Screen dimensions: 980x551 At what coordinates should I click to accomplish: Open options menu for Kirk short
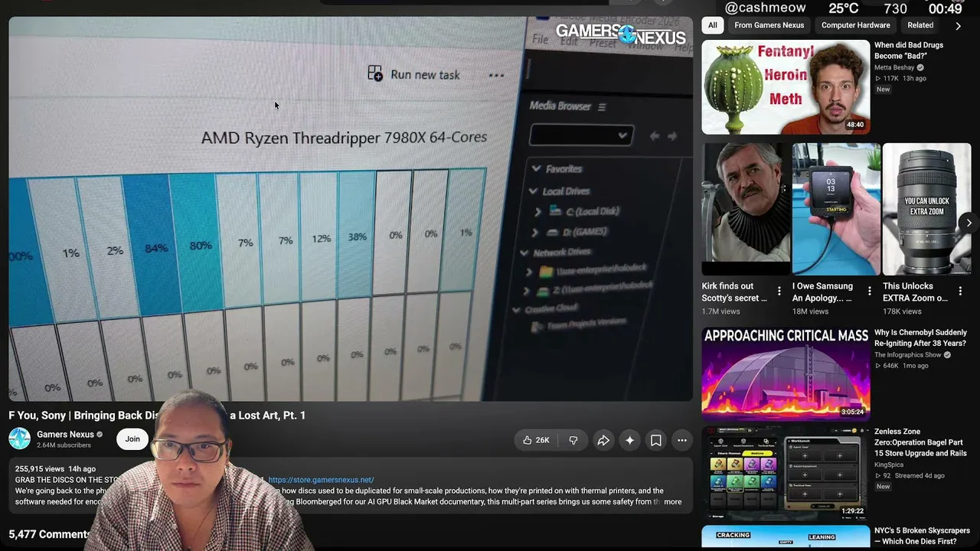[x=779, y=291]
